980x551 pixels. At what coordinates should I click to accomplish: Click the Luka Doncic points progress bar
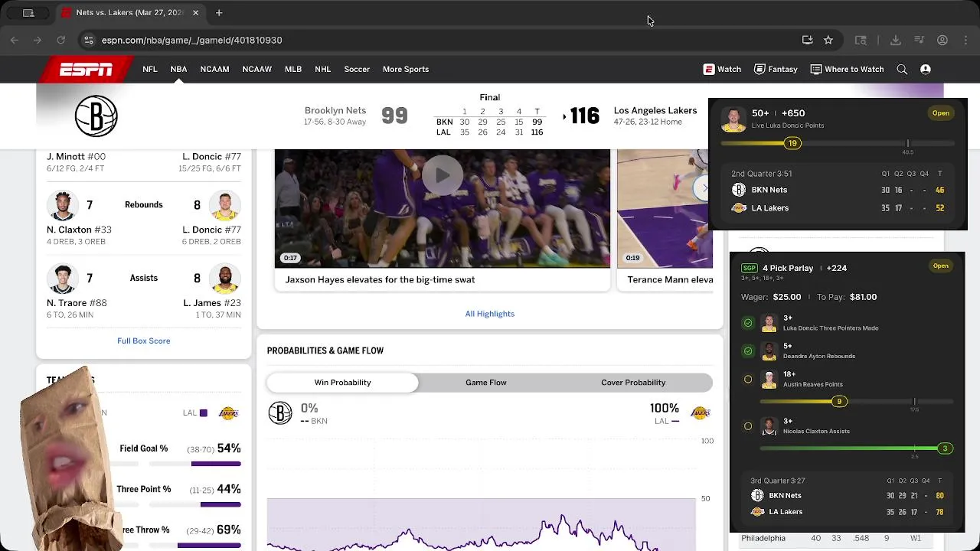(838, 143)
